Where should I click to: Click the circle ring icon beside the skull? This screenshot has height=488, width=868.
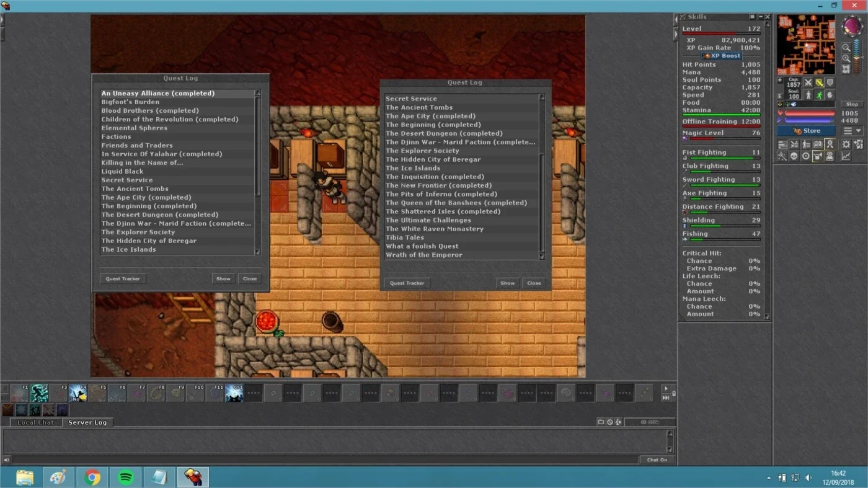[806, 156]
